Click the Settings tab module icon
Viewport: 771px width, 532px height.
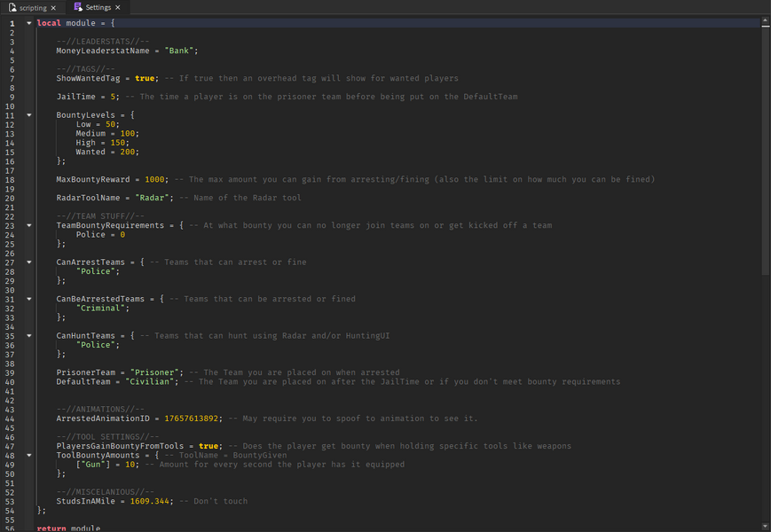(78, 7)
